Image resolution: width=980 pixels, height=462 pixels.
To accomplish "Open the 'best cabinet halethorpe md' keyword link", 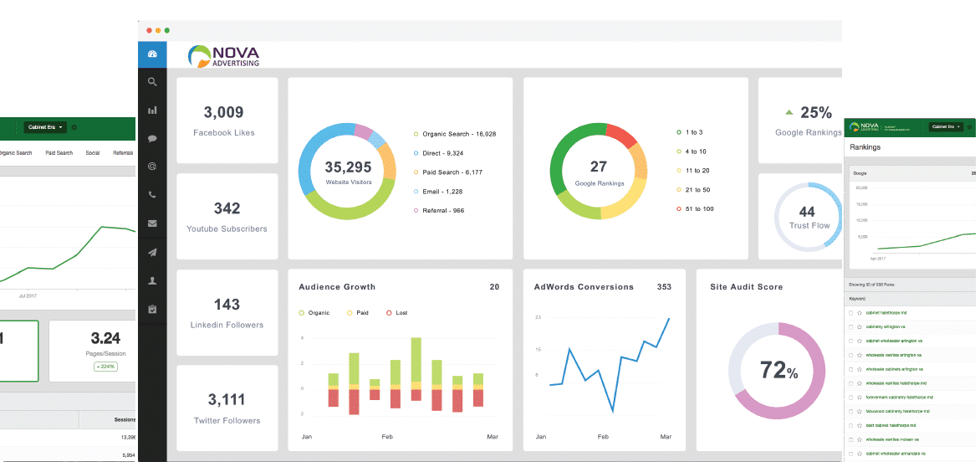I will click(890, 425).
